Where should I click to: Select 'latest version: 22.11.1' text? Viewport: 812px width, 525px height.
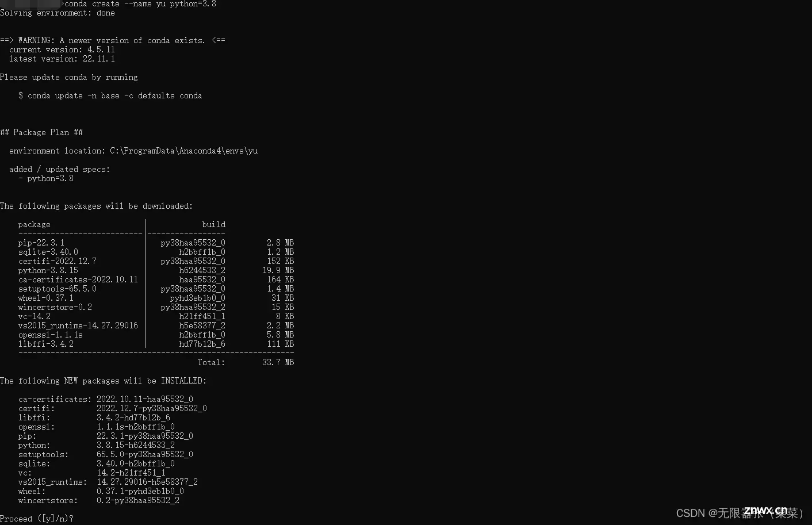(62, 59)
